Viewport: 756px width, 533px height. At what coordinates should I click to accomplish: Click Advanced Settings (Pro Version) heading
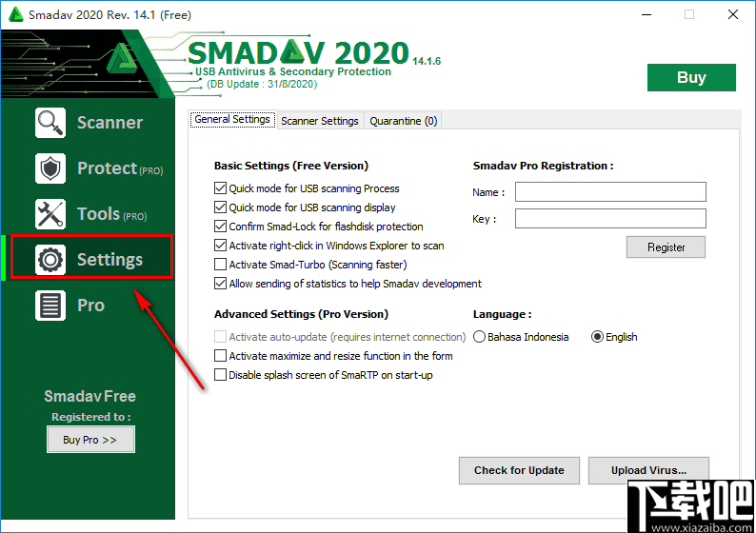coord(301,314)
